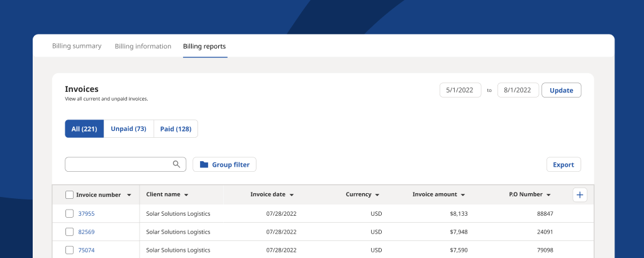Open the P.O Number column dropdown

(x=548, y=195)
